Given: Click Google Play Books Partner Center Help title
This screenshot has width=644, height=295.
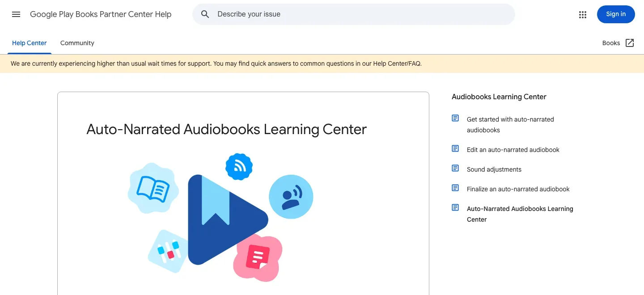Looking at the screenshot, I should coord(101,14).
